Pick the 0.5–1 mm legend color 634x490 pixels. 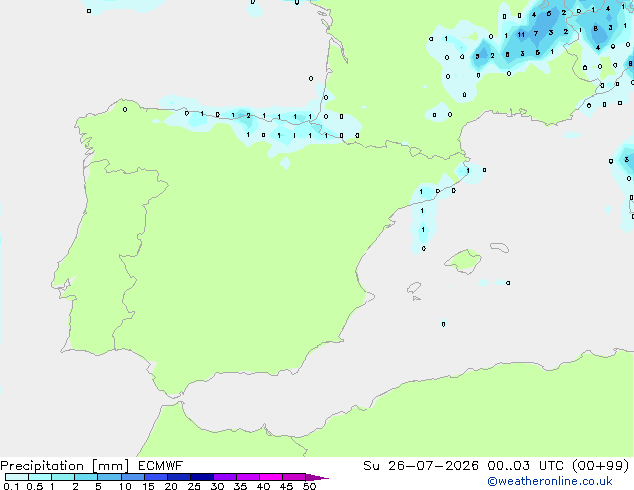pos(40,477)
